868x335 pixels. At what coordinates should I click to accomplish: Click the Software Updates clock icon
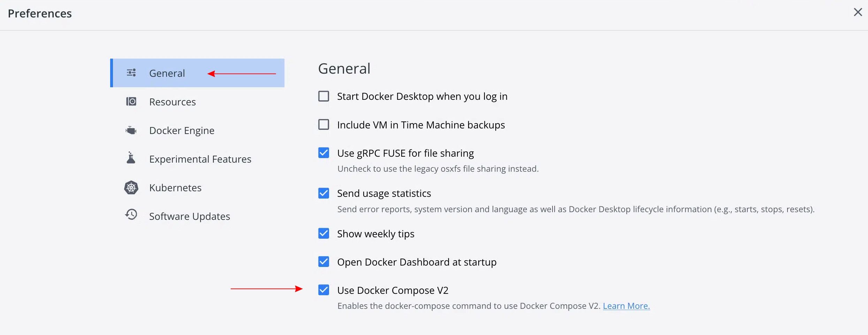coord(131,214)
